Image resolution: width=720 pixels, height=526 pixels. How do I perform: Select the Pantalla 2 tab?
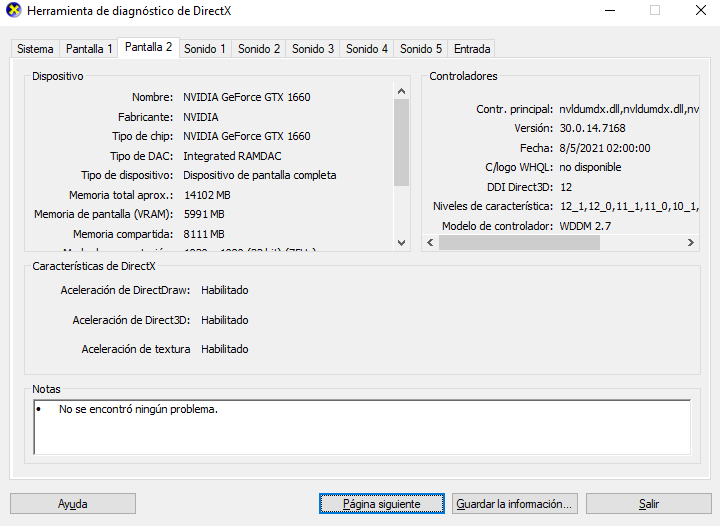pyautogui.click(x=148, y=47)
